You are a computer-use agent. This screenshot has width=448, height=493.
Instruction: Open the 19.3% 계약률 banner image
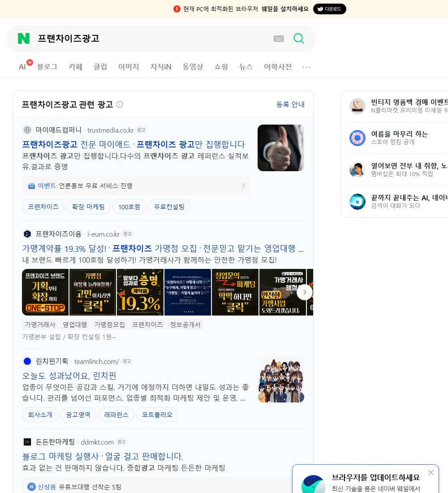point(140,292)
